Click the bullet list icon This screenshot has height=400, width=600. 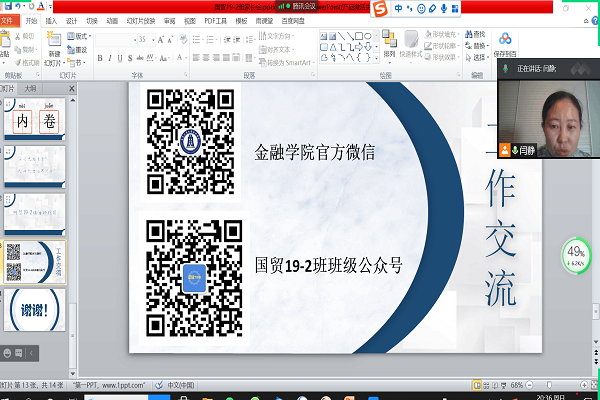coord(197,40)
